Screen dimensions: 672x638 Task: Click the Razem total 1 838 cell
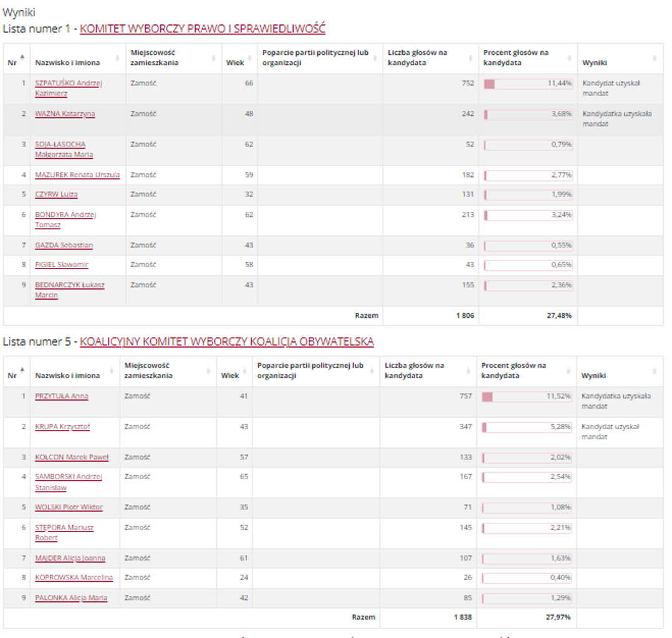click(462, 617)
